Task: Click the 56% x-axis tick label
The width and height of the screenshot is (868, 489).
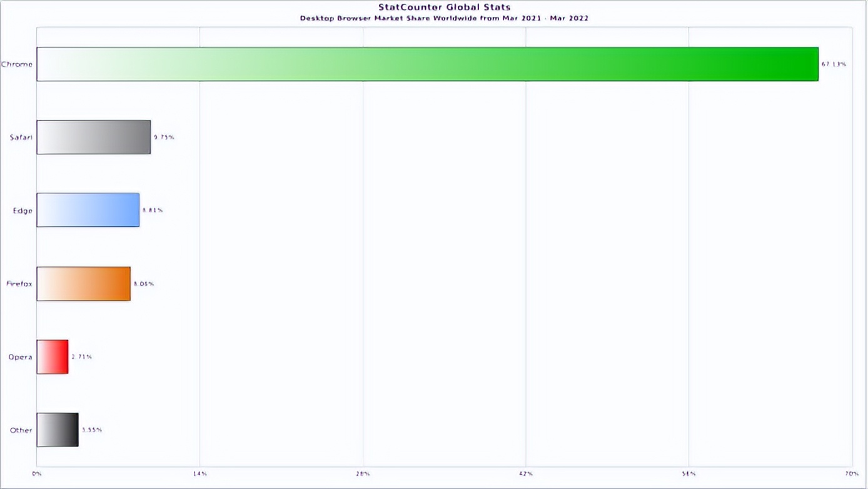Action: pyautogui.click(x=689, y=473)
